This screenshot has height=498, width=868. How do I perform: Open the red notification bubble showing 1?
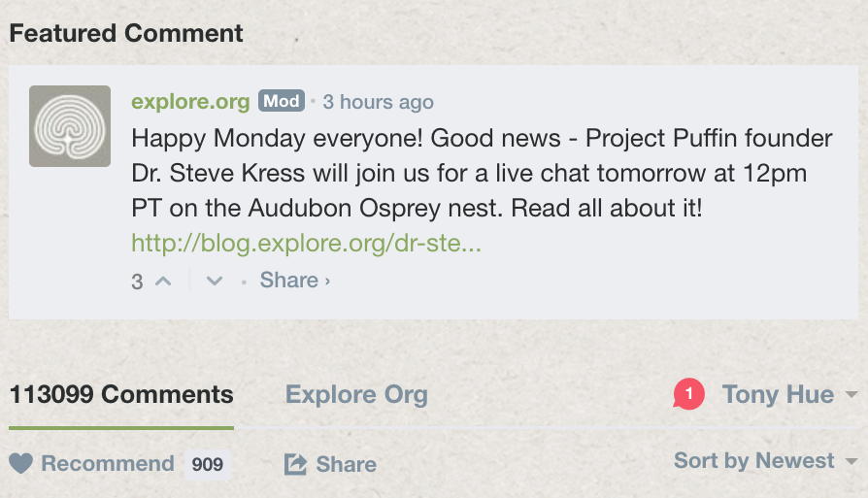(688, 394)
